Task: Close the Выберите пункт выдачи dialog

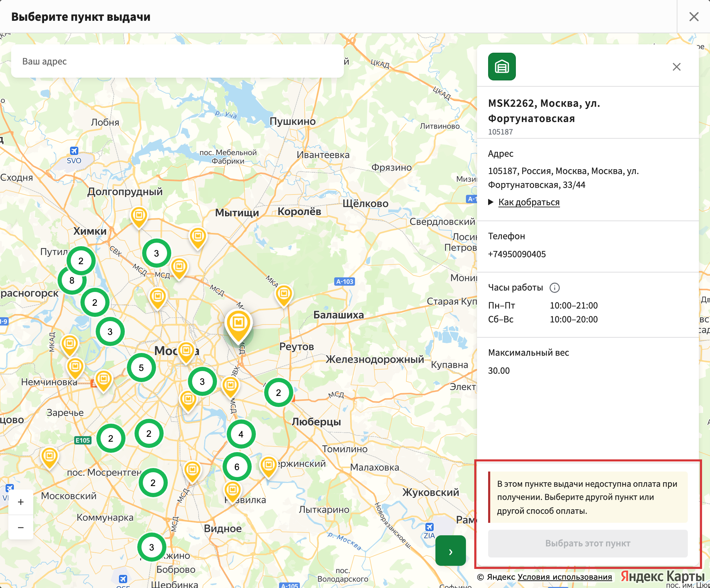Action: [694, 17]
